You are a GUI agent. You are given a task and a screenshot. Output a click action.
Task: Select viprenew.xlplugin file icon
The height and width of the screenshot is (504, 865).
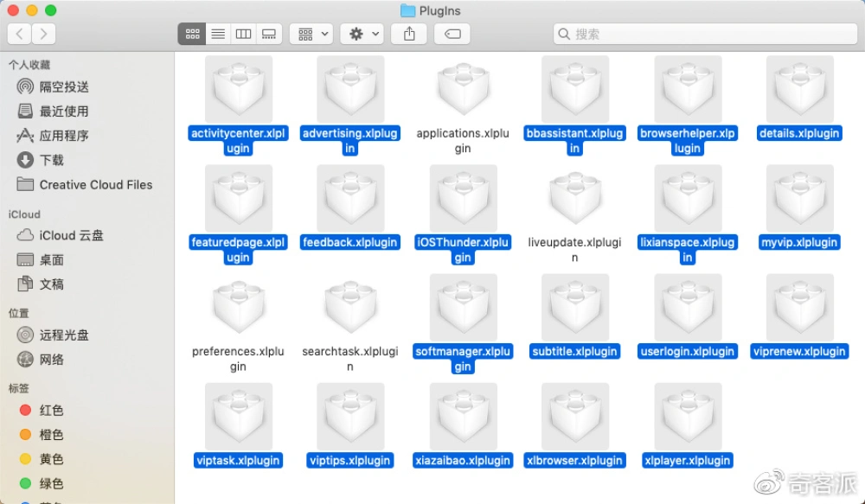point(799,307)
